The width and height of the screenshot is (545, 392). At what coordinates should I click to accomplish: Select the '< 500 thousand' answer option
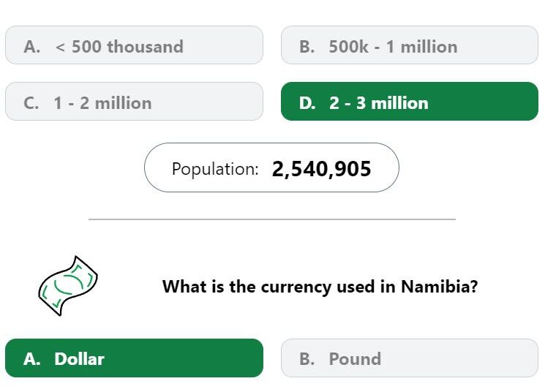134,45
